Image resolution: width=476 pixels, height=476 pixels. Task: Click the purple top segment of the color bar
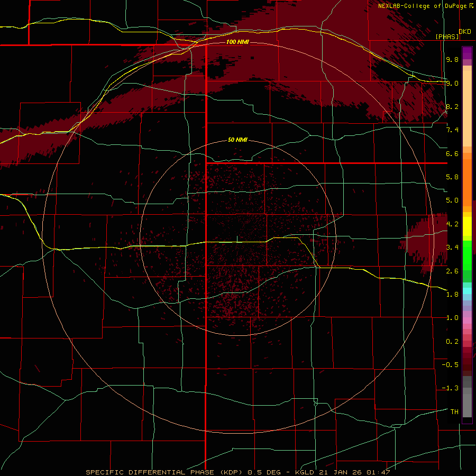(x=467, y=53)
